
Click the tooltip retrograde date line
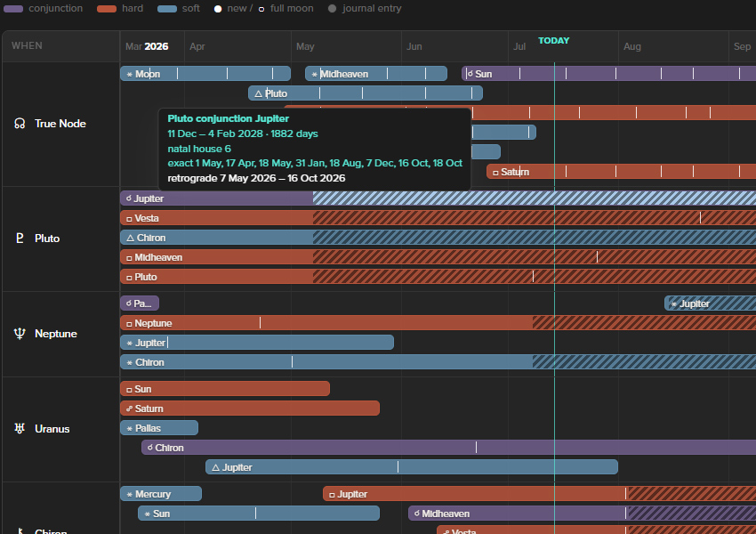pyautogui.click(x=256, y=178)
